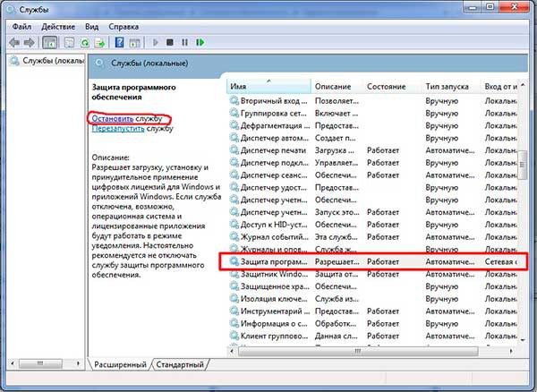Switch to the Стандартный tab

[x=180, y=364]
